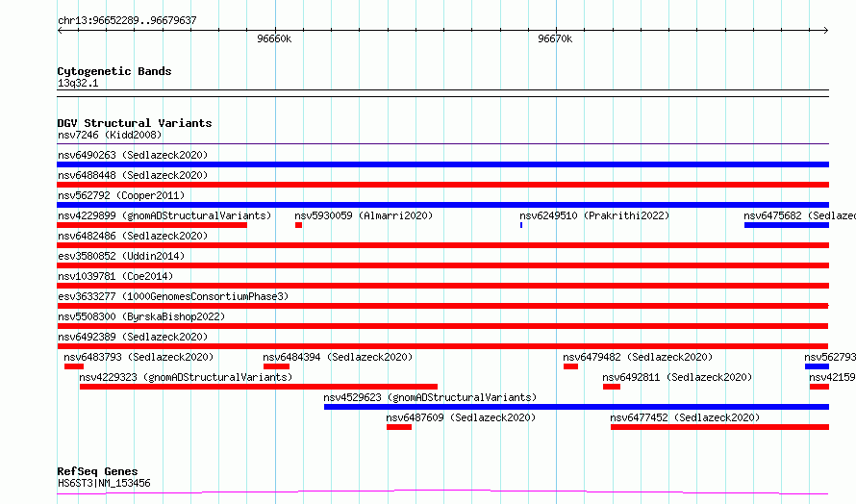Open the partially cut-off label nsv562793
This screenshot has width=856, height=504.
[x=830, y=357]
